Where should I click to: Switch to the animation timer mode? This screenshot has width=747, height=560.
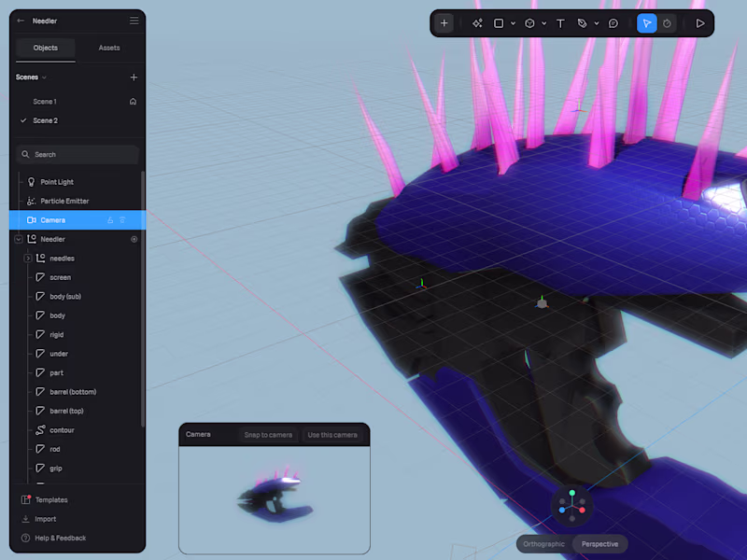(667, 22)
